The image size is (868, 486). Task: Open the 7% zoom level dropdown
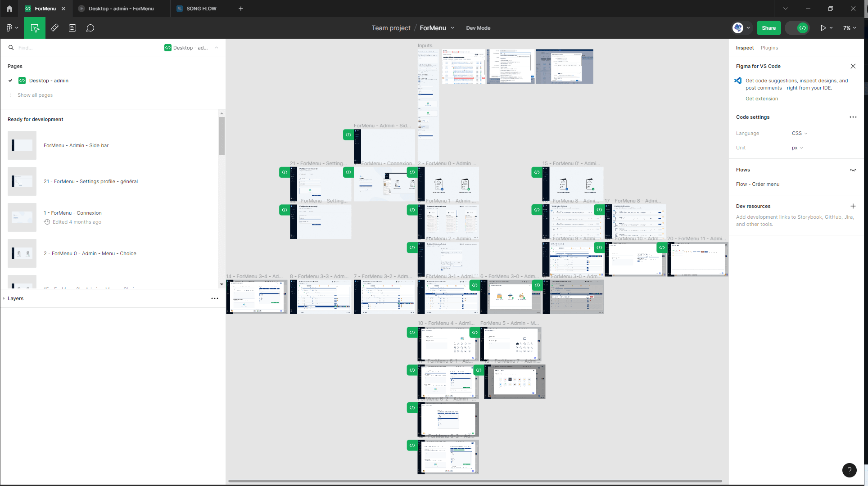point(850,28)
